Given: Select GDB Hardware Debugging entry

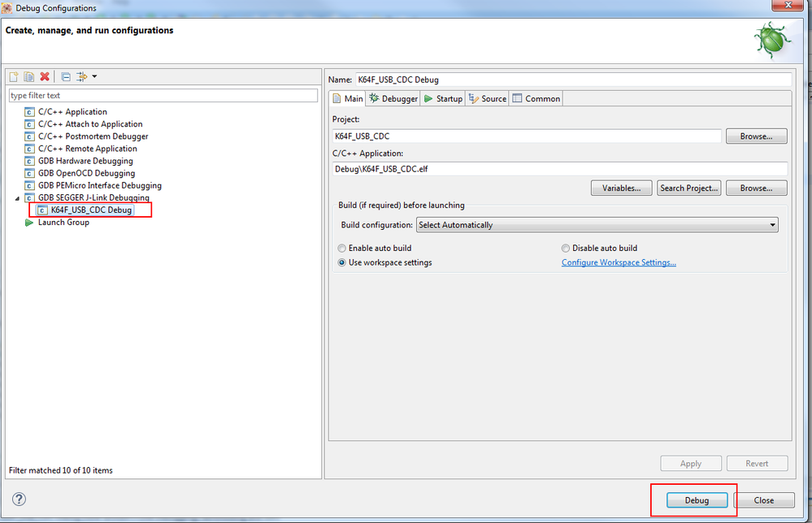Looking at the screenshot, I should [85, 161].
